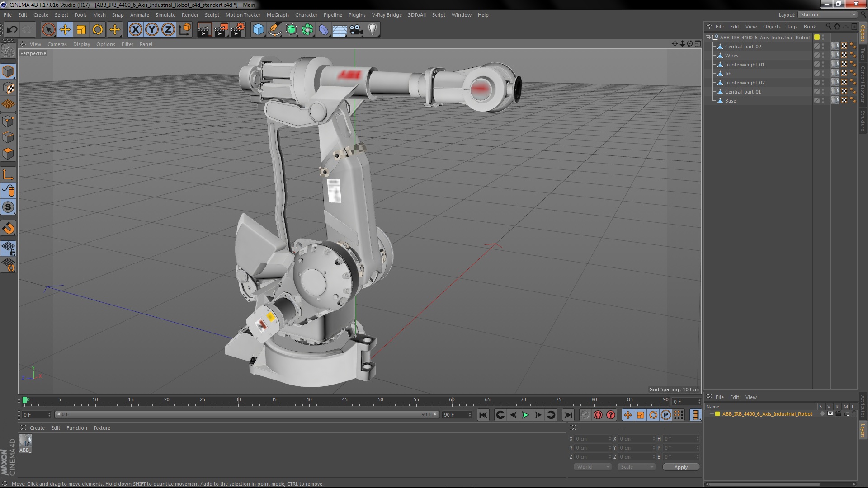Go to end of animation
868x488 pixels.
568,415
